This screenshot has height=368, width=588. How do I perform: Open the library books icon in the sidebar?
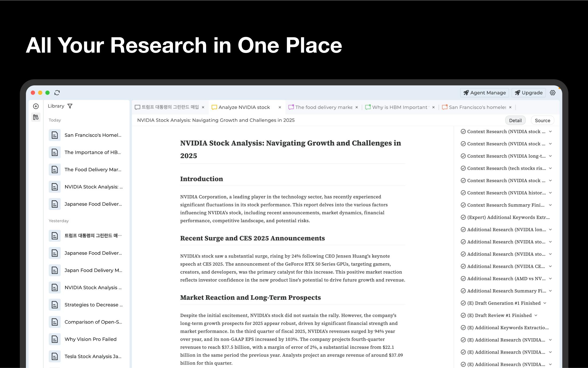[36, 117]
